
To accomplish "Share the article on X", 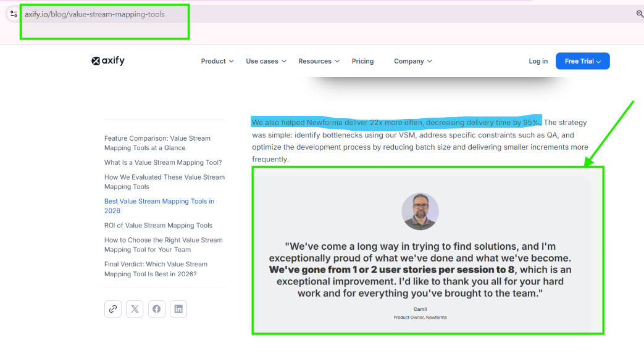I will click(x=135, y=309).
